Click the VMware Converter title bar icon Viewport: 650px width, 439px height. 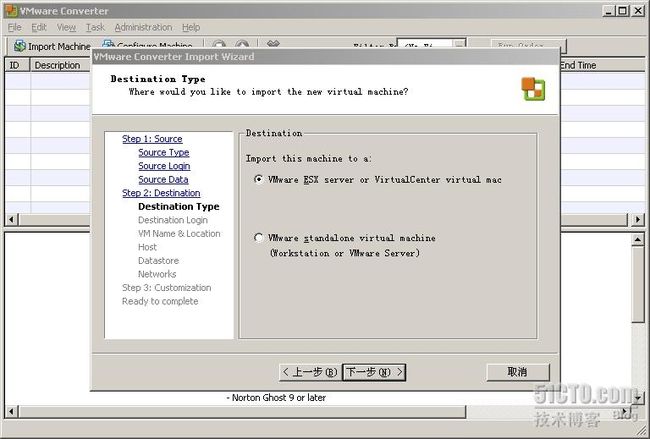[11, 10]
